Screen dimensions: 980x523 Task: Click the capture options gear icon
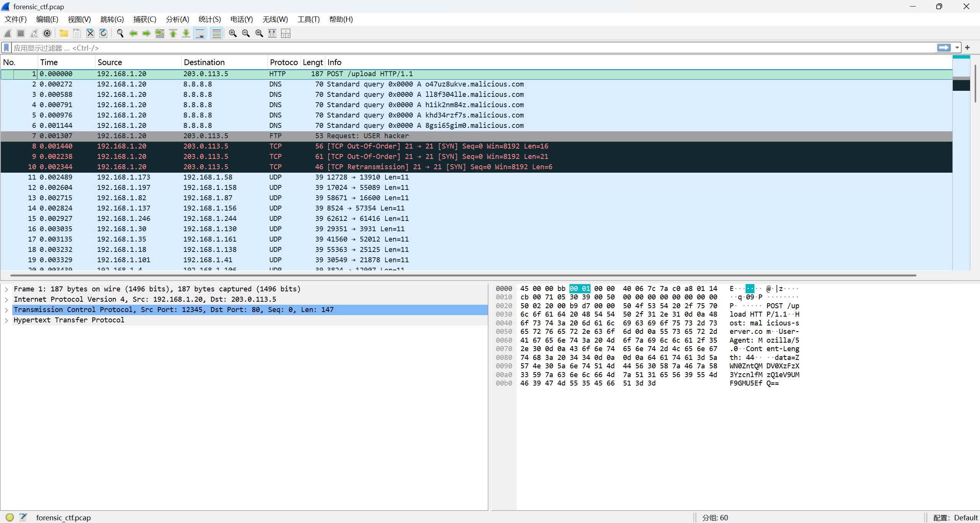(47, 33)
